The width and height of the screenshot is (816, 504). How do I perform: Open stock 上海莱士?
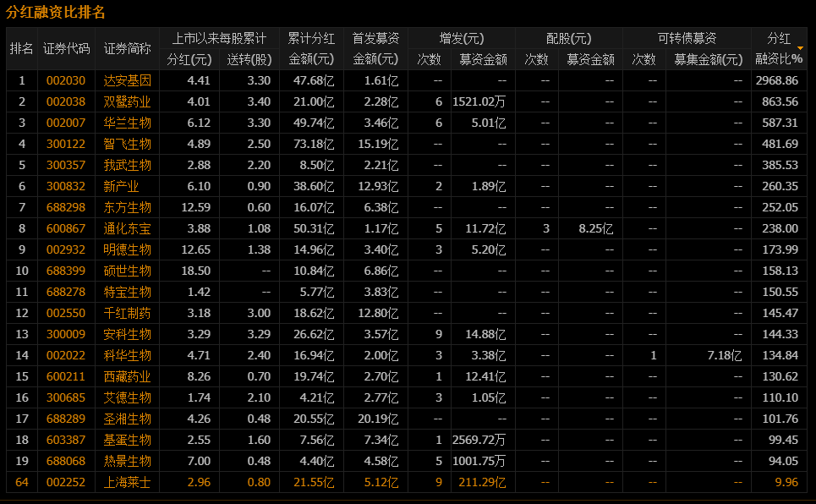point(127,482)
